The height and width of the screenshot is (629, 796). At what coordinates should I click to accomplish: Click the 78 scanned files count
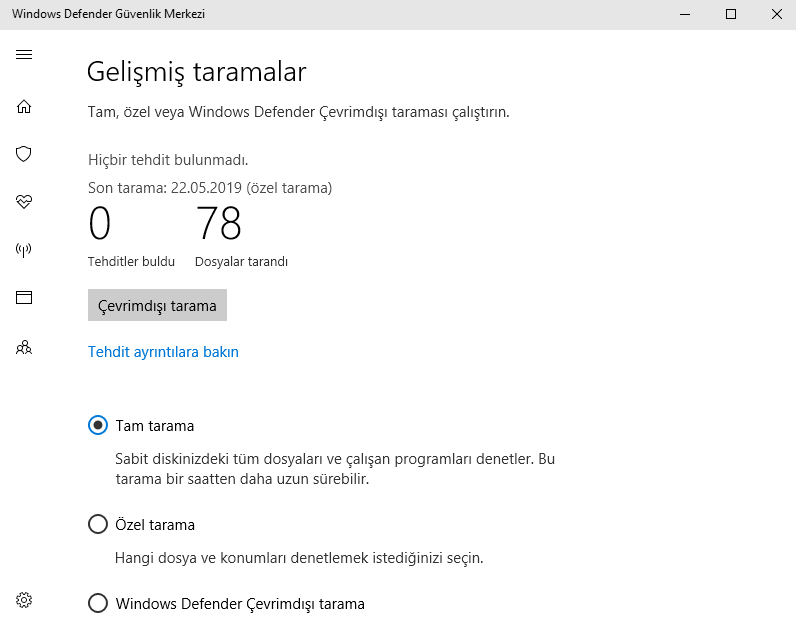tap(218, 224)
